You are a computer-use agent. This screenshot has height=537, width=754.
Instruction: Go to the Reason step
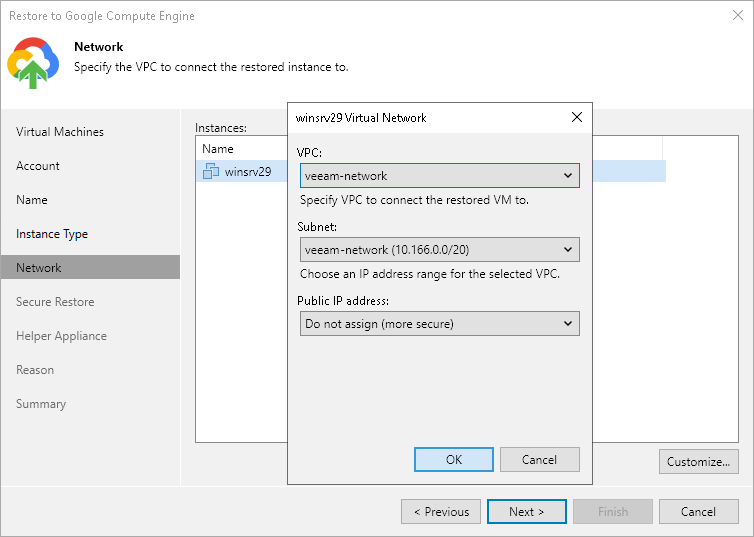click(x=35, y=370)
